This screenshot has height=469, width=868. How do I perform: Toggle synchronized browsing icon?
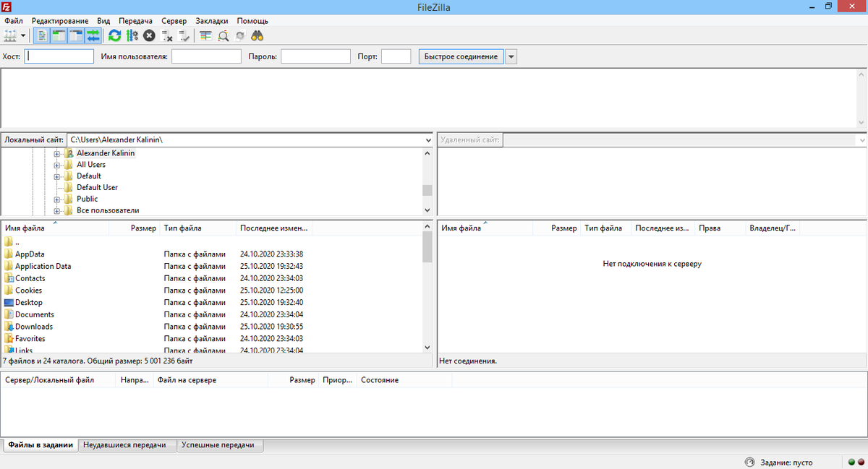(x=239, y=35)
